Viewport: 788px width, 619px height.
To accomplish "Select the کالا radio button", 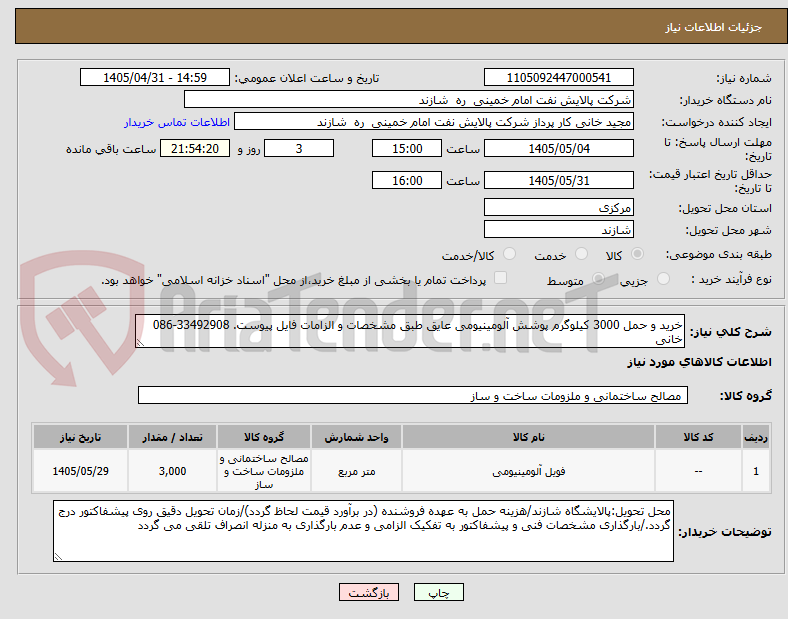I will point(637,254).
